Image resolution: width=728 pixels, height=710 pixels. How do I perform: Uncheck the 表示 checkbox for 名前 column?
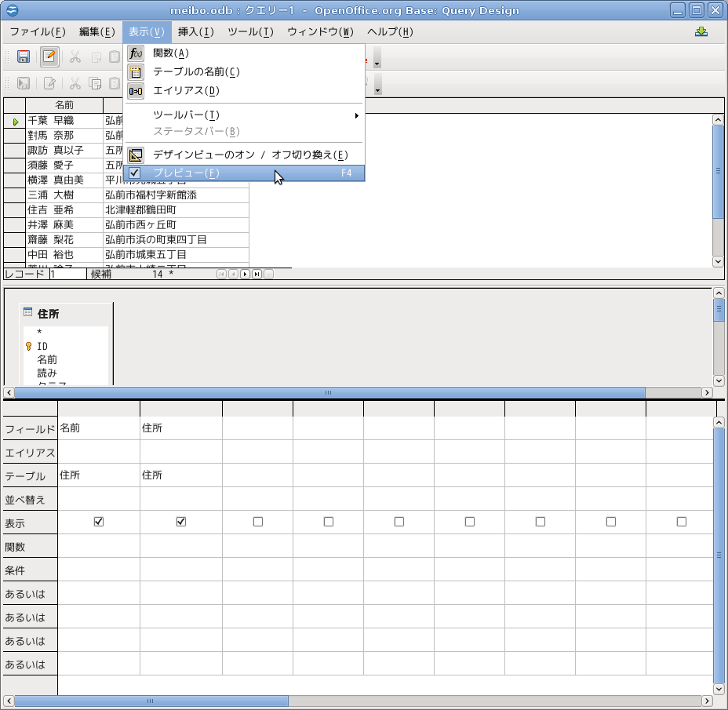[99, 522]
